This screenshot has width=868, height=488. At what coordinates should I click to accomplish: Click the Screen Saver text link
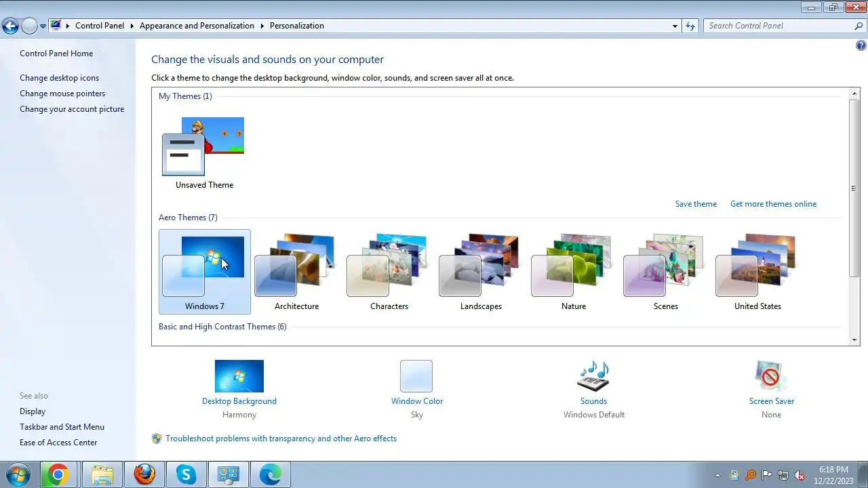[772, 401]
